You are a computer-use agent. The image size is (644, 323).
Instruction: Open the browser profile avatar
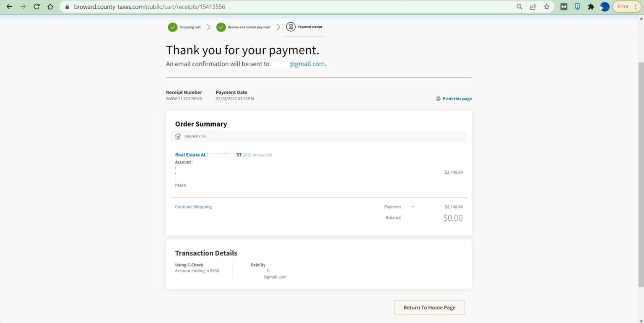click(x=605, y=7)
